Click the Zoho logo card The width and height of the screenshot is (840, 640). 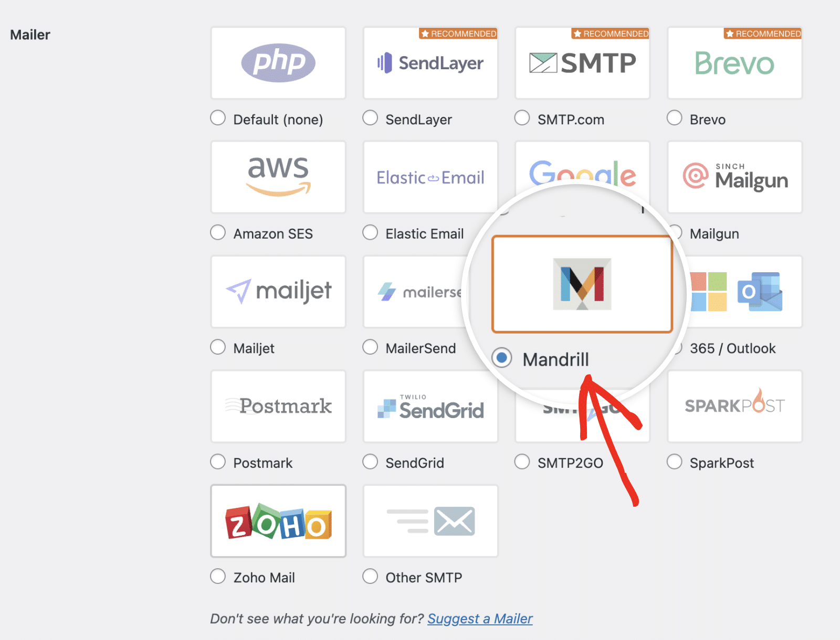coord(278,521)
